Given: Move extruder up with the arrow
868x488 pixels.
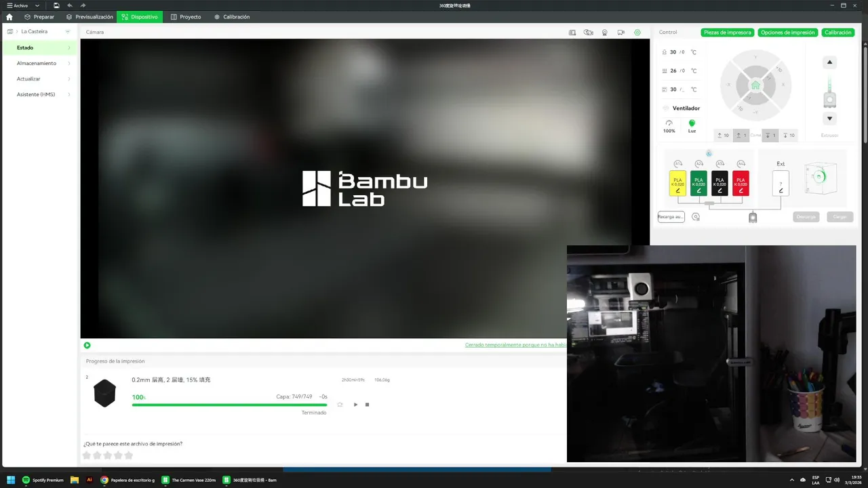Looking at the screenshot, I should point(829,62).
